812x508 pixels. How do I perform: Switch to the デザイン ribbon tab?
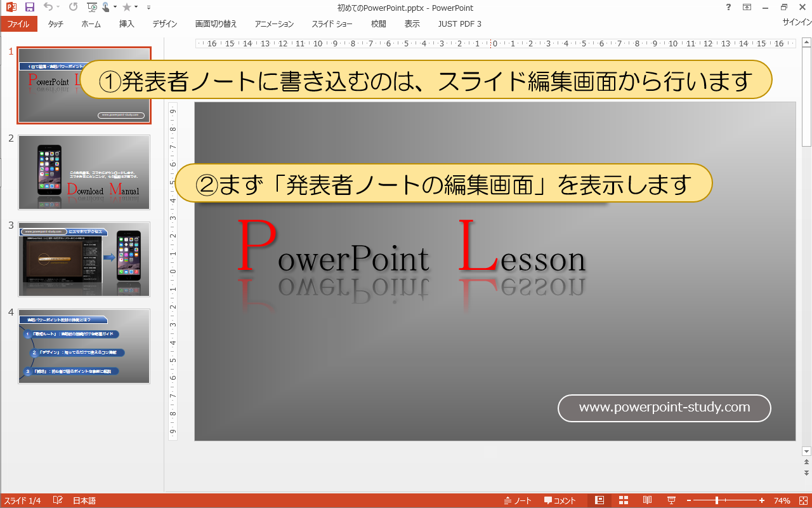165,24
